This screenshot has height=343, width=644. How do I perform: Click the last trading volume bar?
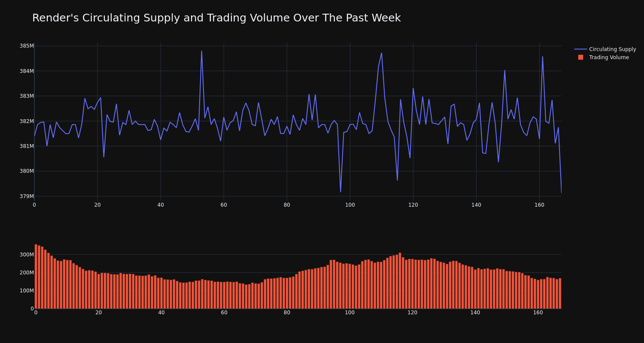tap(560, 294)
